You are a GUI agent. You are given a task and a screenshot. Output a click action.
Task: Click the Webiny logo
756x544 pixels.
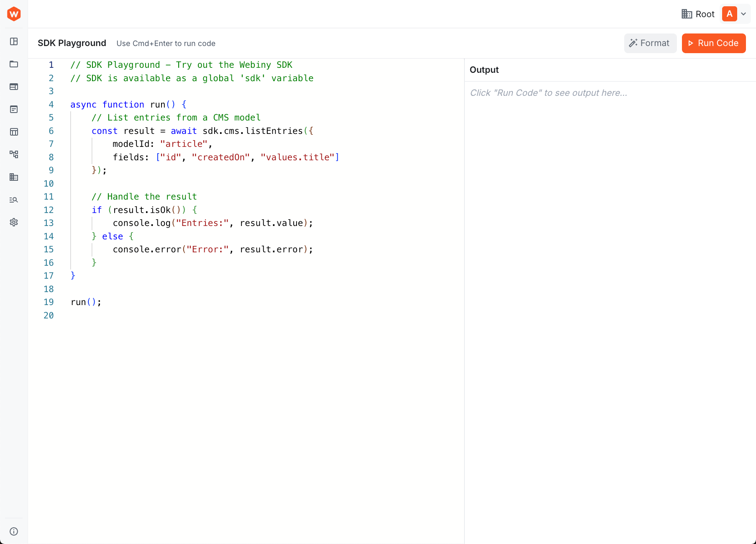pyautogui.click(x=14, y=14)
